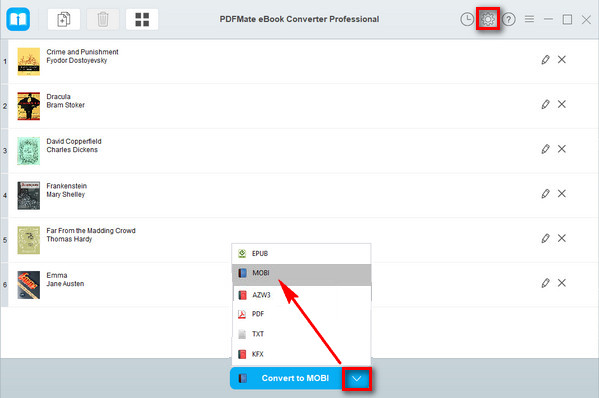Click the title 'Frankenstein'
The height and width of the screenshot is (398, 599).
click(x=66, y=186)
